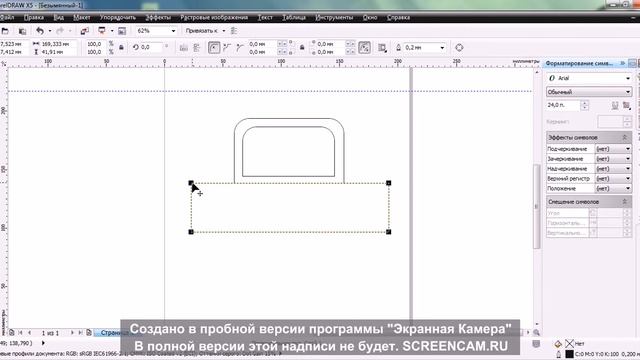Open the Таблица menu
Image resolution: width=640 pixels, height=360 pixels.
tap(294, 18)
